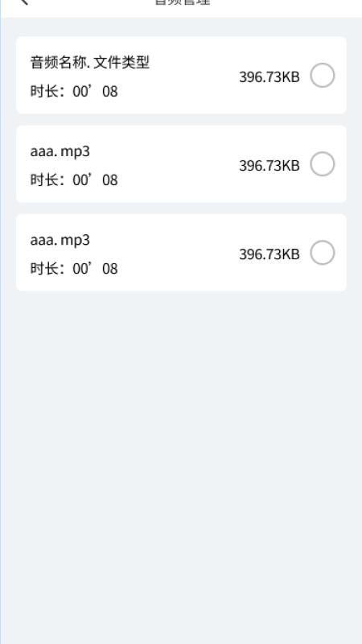Go back using the top-left arrow

pos(24,2)
